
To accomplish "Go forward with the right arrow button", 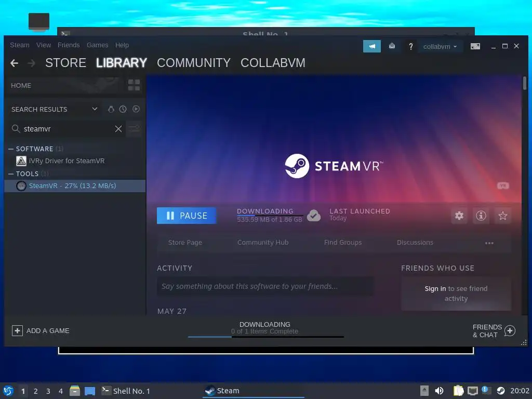I will click(x=31, y=63).
